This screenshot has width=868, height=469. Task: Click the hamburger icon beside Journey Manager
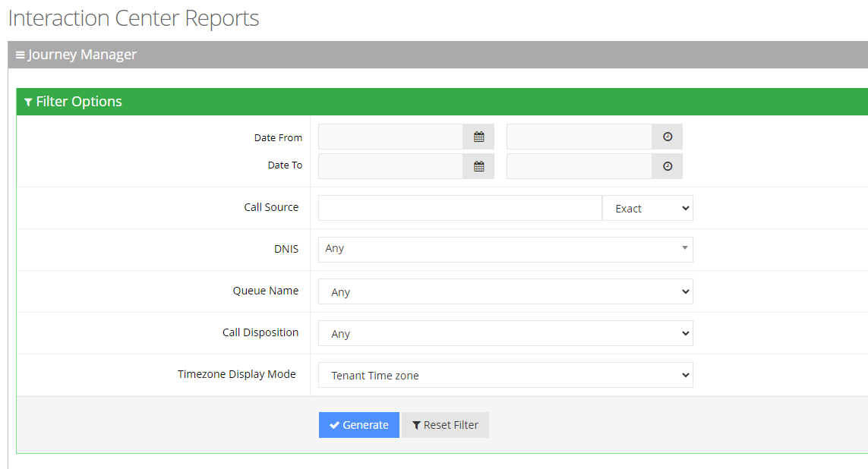click(21, 55)
